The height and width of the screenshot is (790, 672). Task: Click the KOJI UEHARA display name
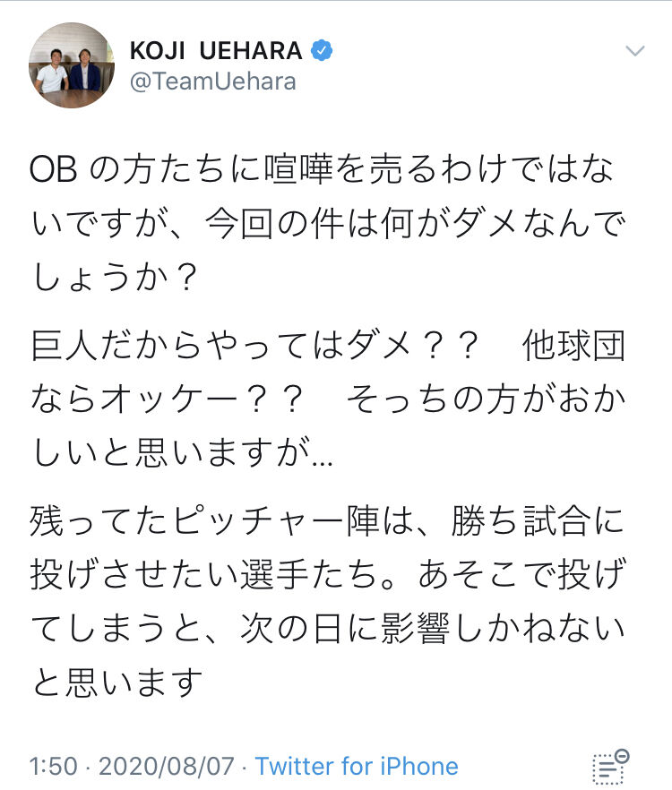[216, 50]
